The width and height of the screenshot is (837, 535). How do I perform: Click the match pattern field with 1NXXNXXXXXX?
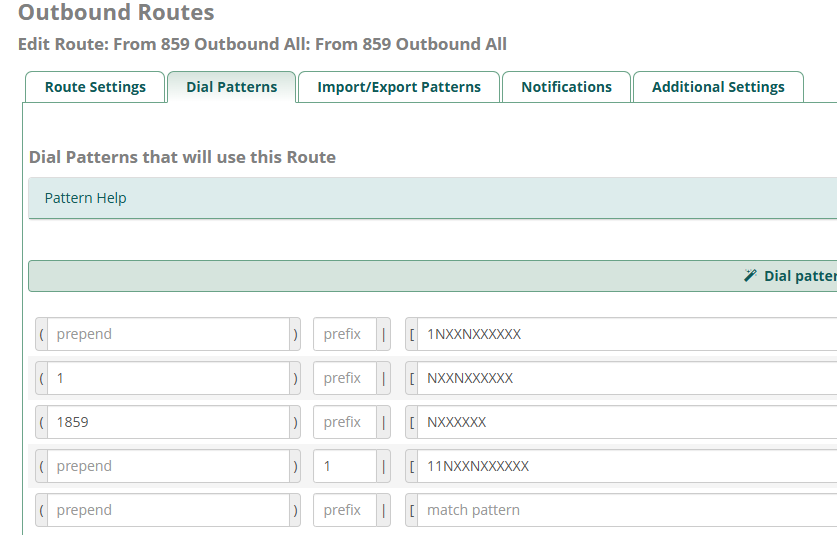(x=625, y=334)
